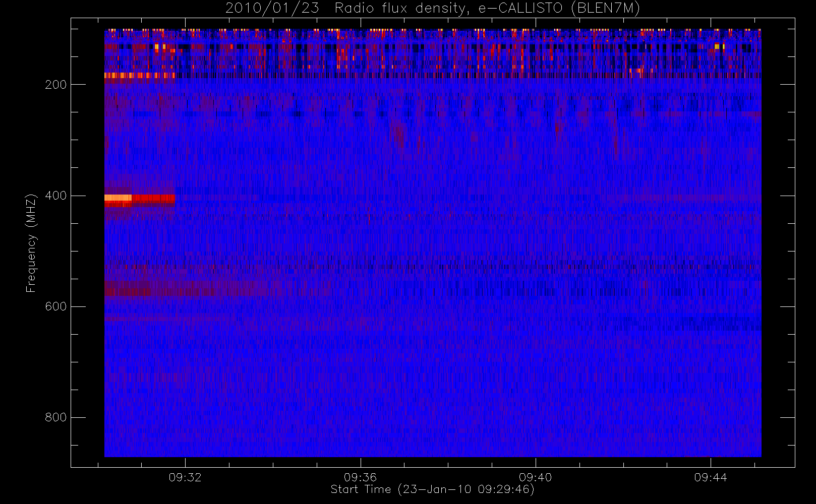This screenshot has width=816, height=504.
Task: Click the 09:40 time axis label
Action: pos(535,477)
